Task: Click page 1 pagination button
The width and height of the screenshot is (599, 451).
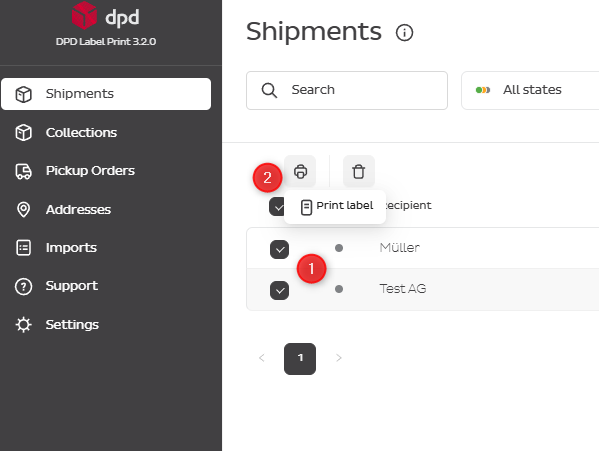Action: (300, 359)
